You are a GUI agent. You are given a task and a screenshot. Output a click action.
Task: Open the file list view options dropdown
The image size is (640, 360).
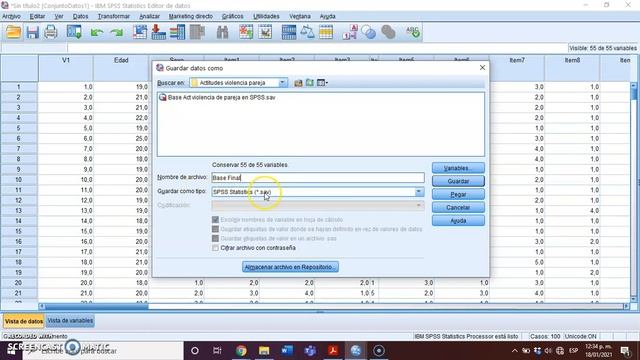coord(322,83)
